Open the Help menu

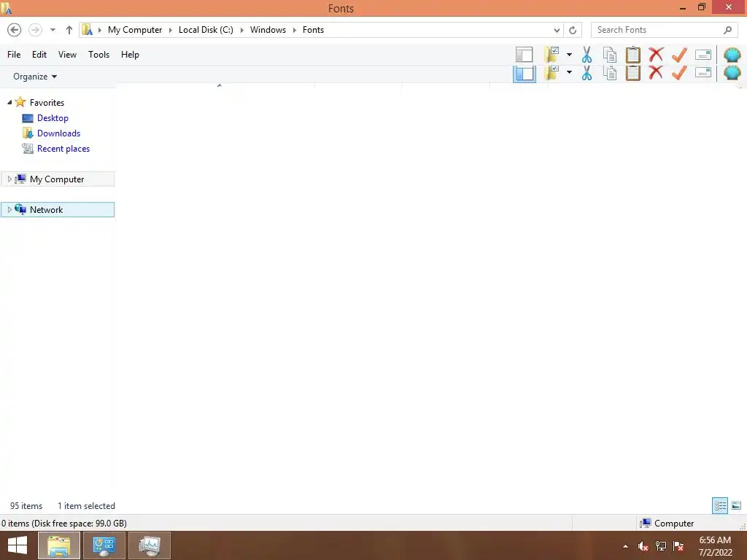130,55
